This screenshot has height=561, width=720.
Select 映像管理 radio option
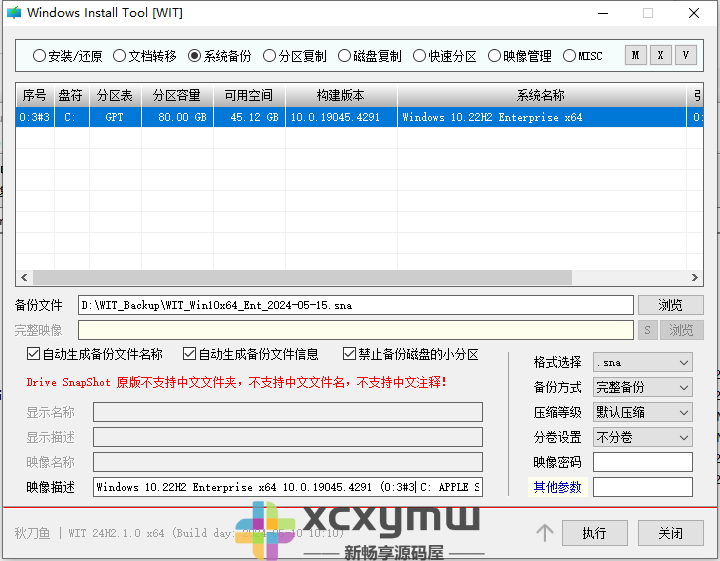519,56
